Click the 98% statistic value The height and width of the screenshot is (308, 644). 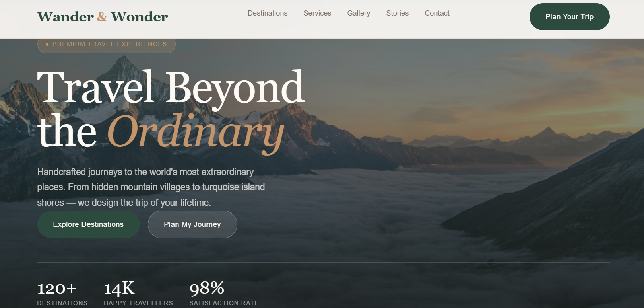coord(207,288)
